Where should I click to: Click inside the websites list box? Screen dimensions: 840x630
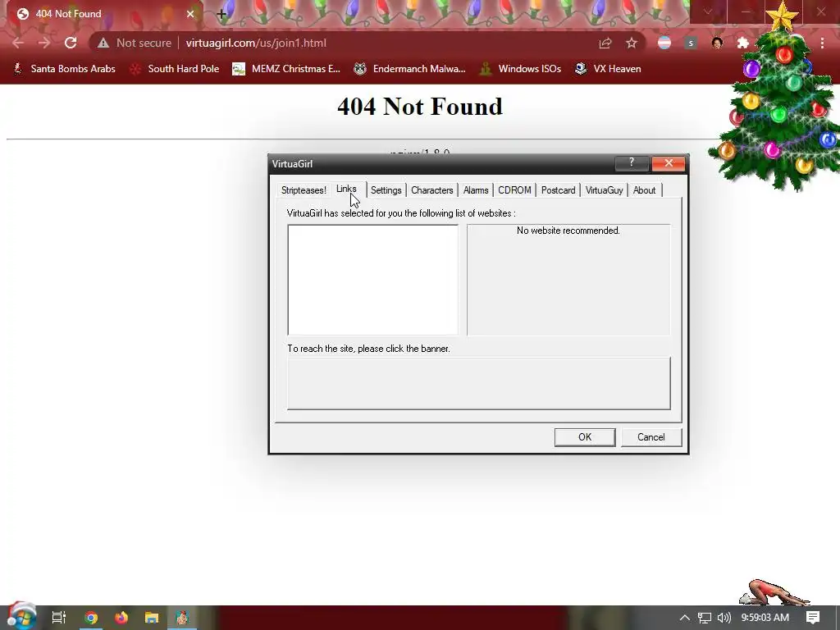[x=373, y=280]
